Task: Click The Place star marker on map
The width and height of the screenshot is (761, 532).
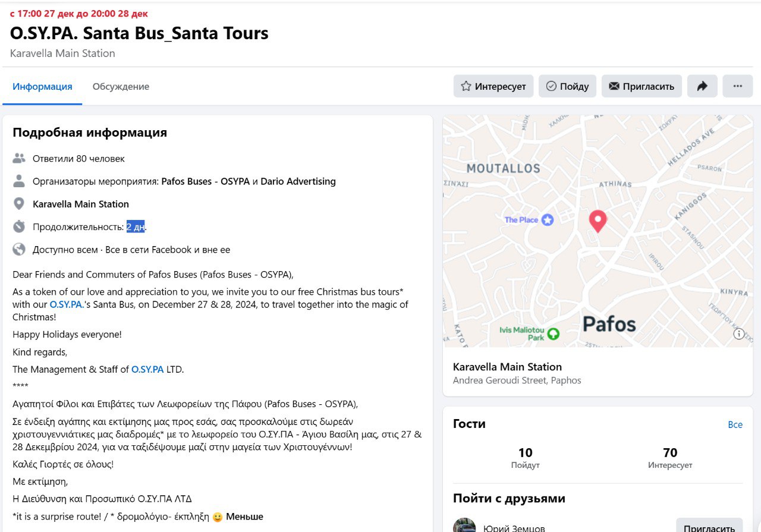Action: (x=547, y=220)
